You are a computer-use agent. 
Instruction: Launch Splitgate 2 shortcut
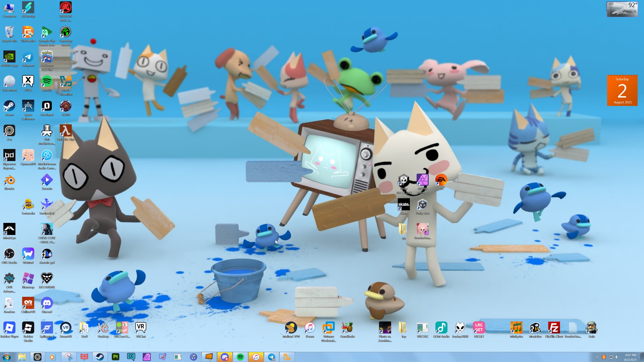pos(47,330)
